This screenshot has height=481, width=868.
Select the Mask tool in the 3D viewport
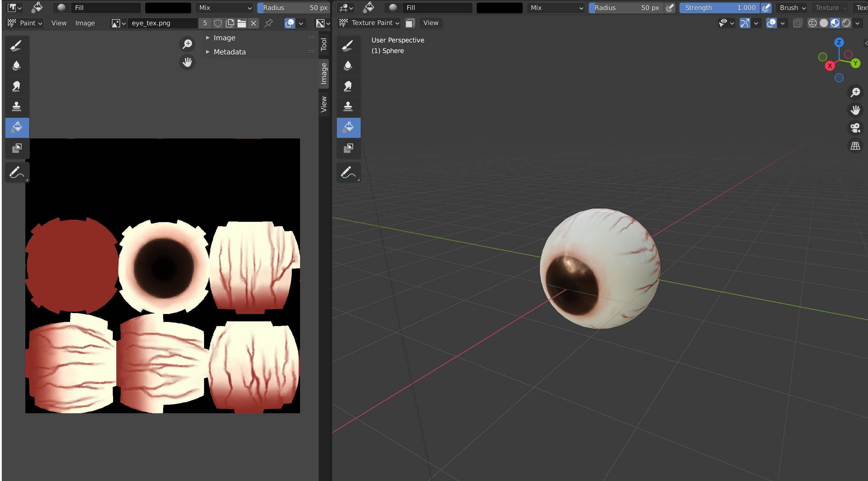click(348, 148)
